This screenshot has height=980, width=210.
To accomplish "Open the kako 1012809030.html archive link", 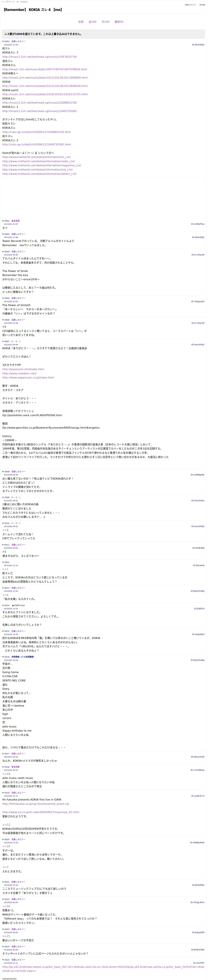I will point(45,86).
